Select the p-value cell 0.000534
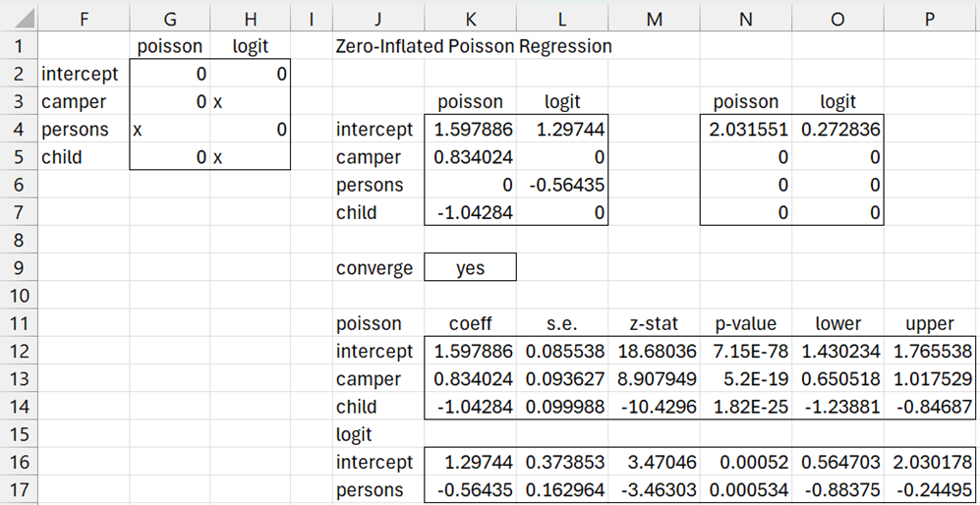The image size is (980, 505). point(744,490)
